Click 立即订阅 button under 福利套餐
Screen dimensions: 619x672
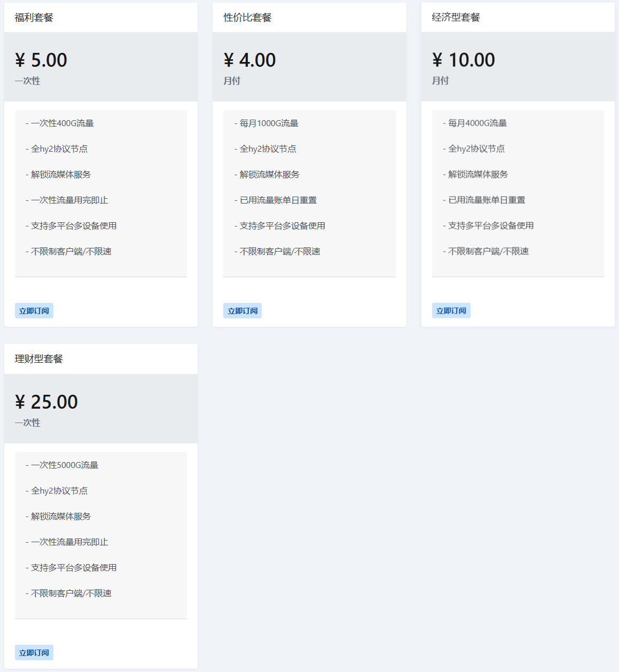coord(34,311)
